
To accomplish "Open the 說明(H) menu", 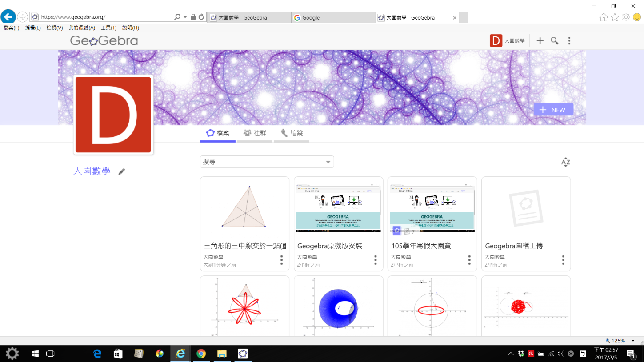I will [131, 28].
